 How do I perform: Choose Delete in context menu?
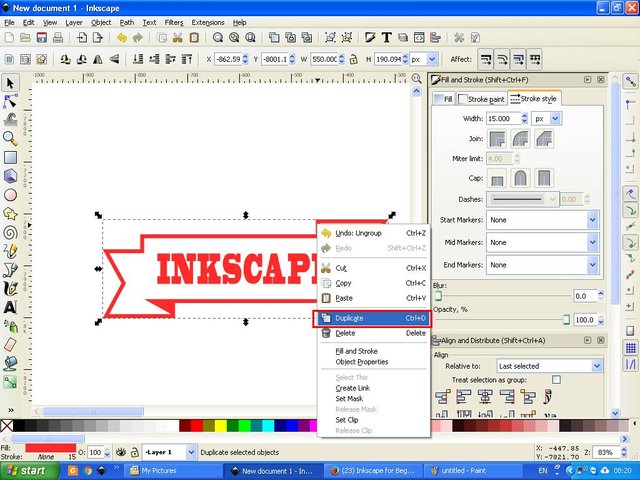coord(373,333)
